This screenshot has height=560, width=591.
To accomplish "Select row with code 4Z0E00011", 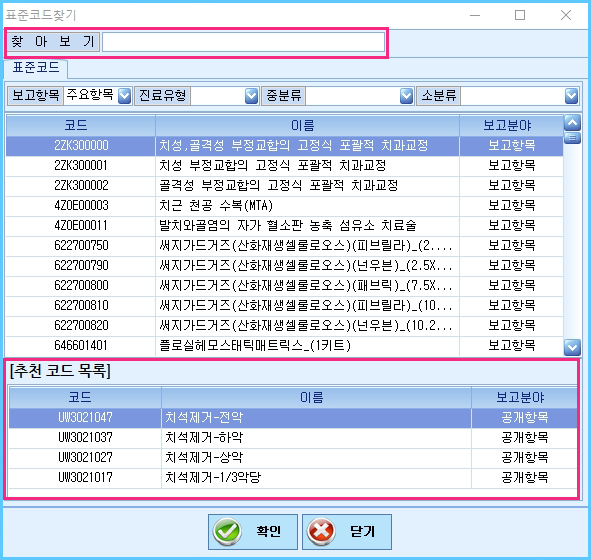I will pyautogui.click(x=285, y=225).
